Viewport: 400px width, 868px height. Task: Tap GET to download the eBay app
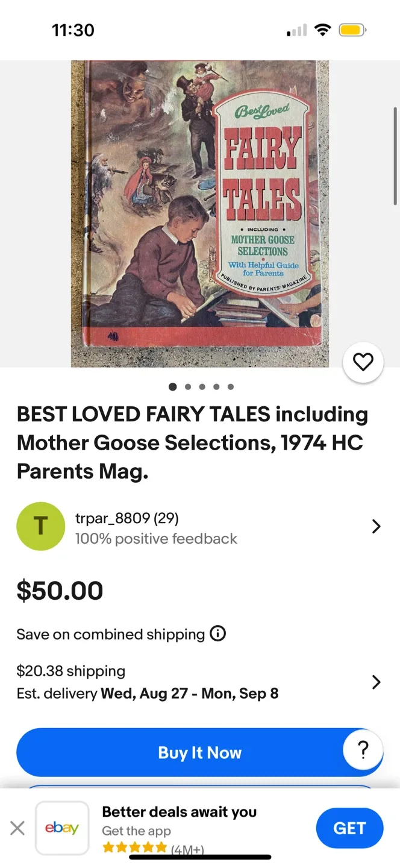click(x=349, y=828)
